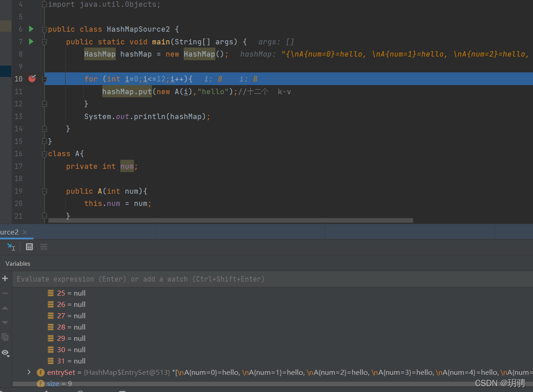Click the HashMap type on line 8
The height and width of the screenshot is (392, 533).
coord(100,54)
